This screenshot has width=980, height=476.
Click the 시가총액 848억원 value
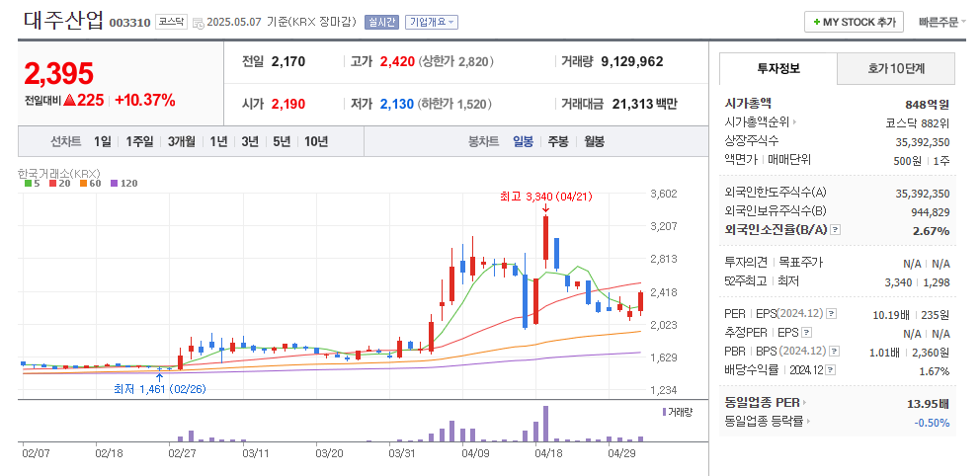click(927, 104)
